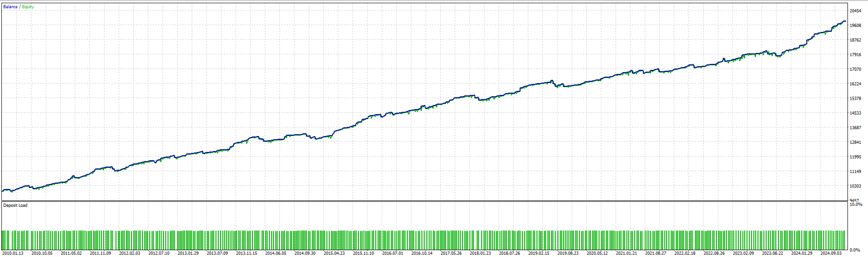Select the 2022.08.26 date on timeline
The width and height of the screenshot is (868, 257).
point(714,253)
